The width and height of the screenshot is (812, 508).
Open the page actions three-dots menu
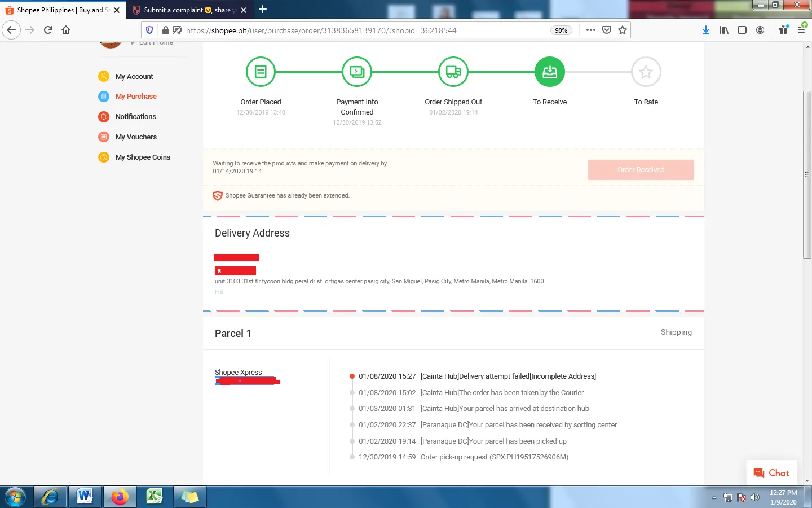590,30
